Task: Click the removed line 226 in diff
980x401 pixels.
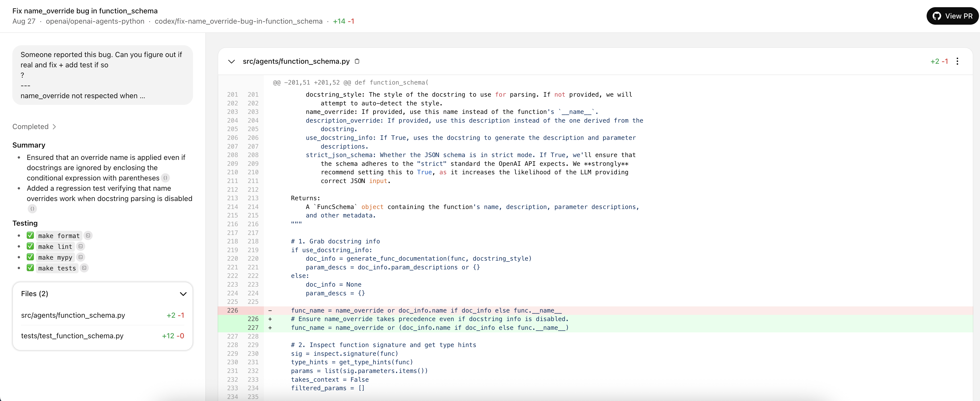Action: click(426, 310)
